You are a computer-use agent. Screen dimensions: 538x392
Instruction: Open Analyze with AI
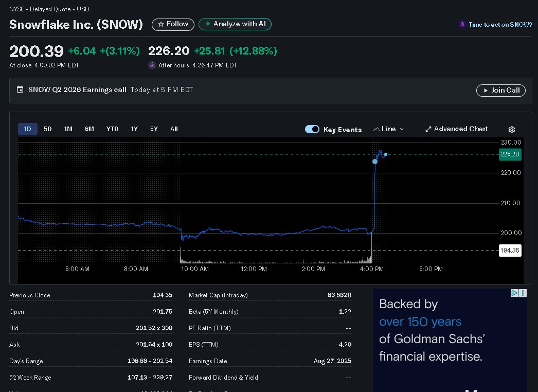[235, 24]
